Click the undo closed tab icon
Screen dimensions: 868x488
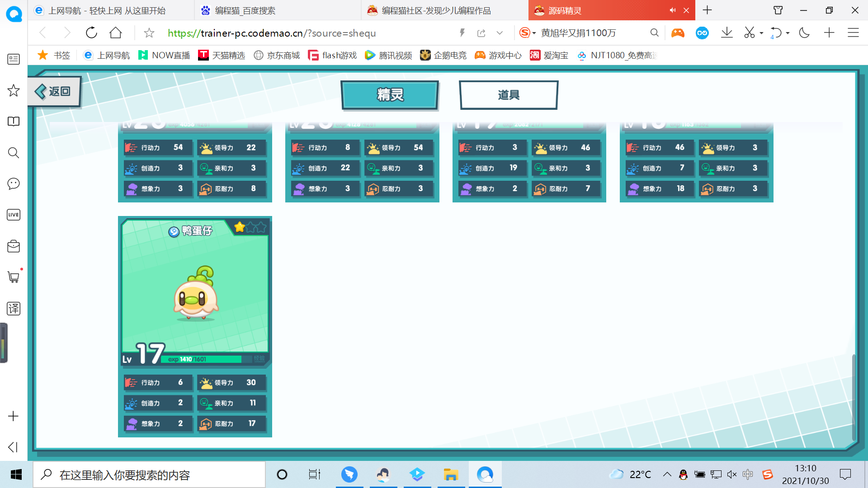[776, 33]
